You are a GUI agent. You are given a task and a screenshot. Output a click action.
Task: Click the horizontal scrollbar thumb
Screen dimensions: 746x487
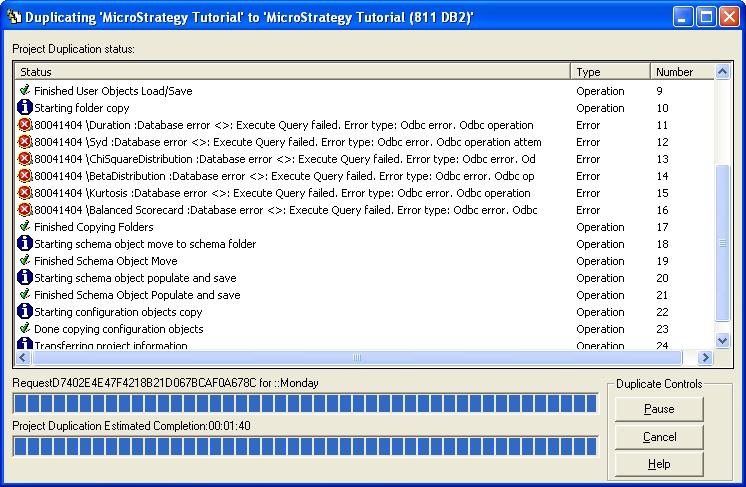357,358
